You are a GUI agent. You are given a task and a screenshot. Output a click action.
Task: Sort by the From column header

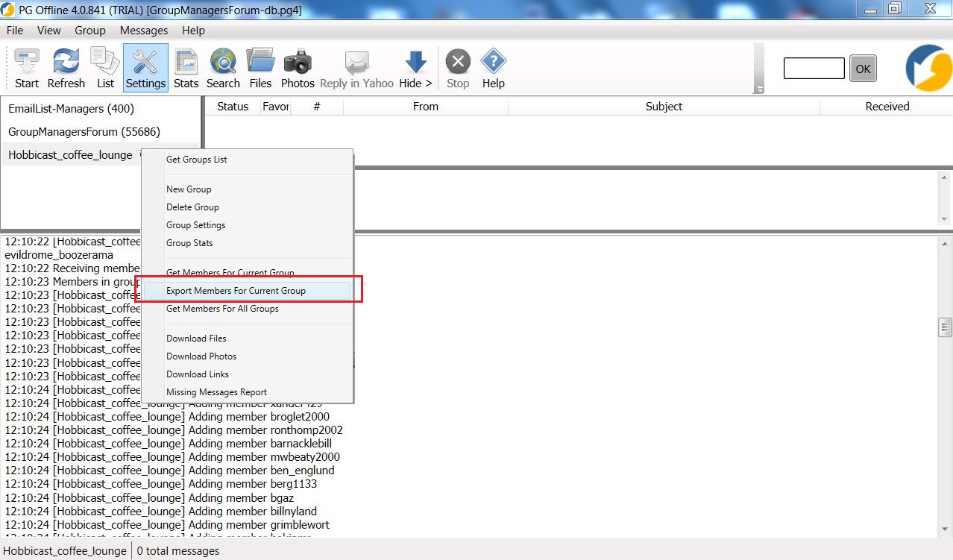point(426,107)
